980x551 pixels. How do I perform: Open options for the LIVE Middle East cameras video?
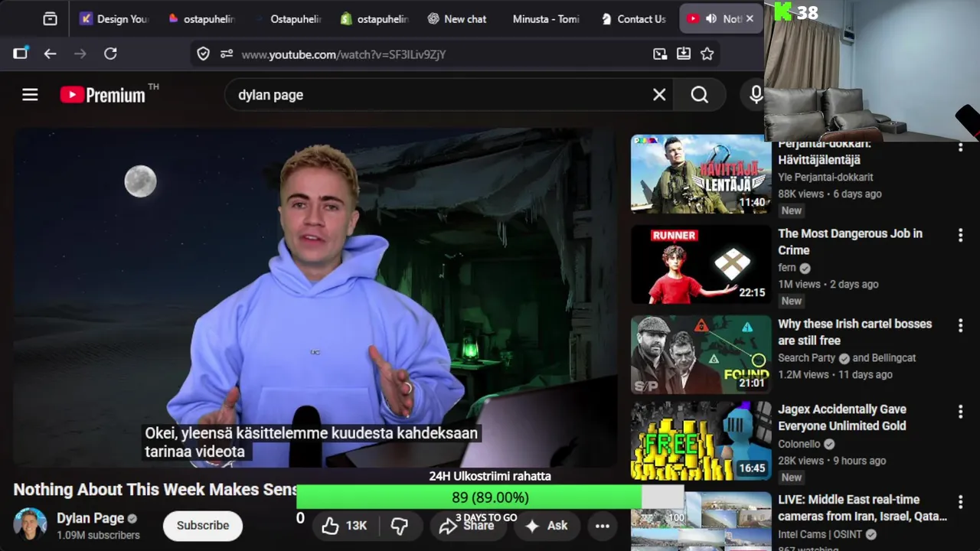(960, 502)
